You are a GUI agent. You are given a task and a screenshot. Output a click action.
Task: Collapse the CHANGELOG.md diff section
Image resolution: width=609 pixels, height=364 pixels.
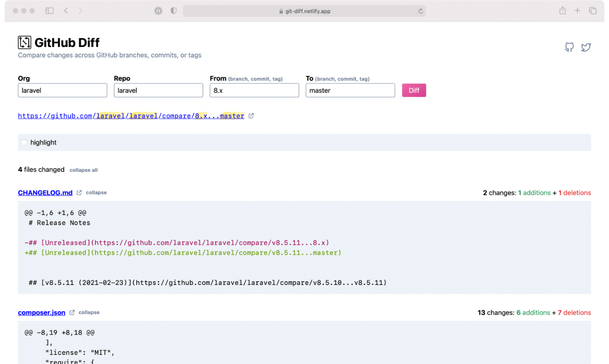96,193
